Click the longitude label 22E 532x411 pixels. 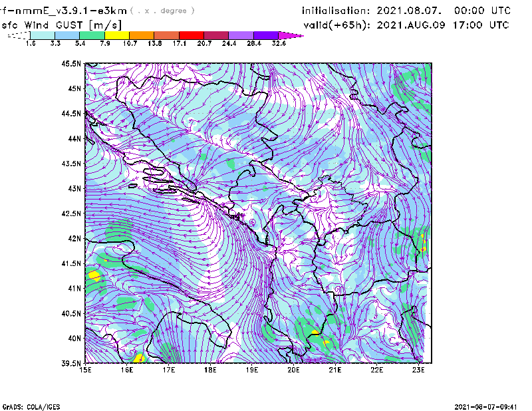tap(377, 370)
